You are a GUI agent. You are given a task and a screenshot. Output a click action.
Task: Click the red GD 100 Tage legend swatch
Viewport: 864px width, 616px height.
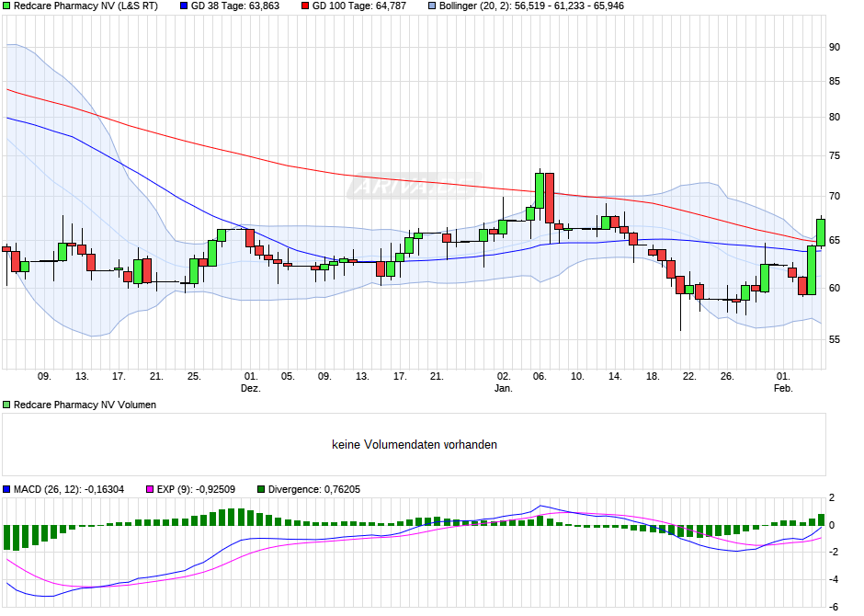pos(305,6)
